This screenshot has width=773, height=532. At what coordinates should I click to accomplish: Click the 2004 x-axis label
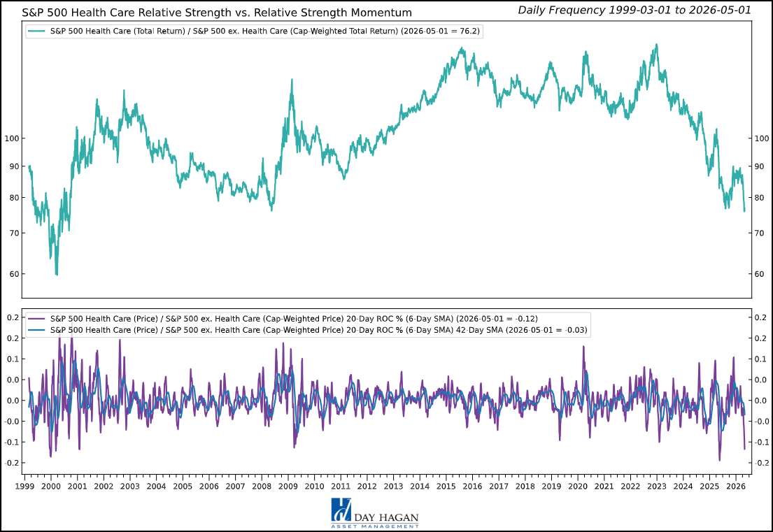click(x=156, y=486)
